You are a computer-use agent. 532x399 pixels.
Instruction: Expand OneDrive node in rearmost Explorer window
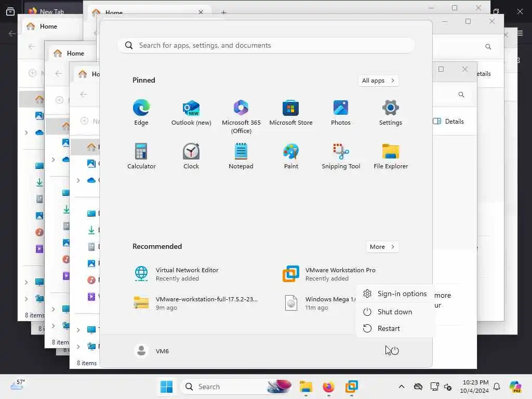point(26,132)
